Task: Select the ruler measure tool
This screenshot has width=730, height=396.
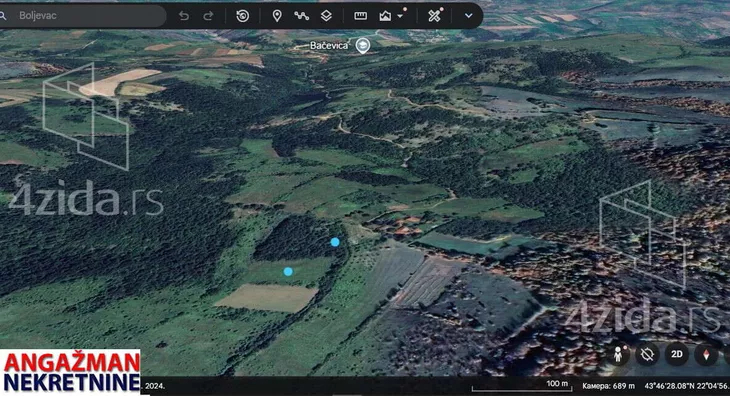Action: (360, 16)
